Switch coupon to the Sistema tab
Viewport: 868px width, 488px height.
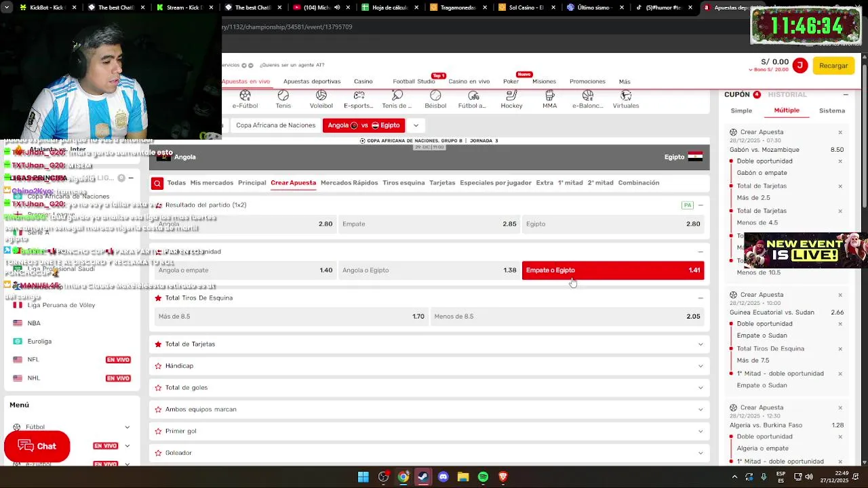832,110
